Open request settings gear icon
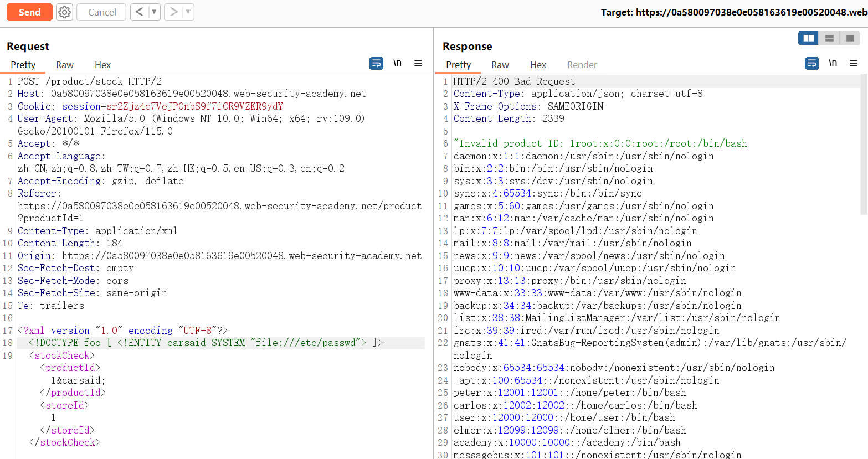The height and width of the screenshot is (459, 868). tap(65, 12)
